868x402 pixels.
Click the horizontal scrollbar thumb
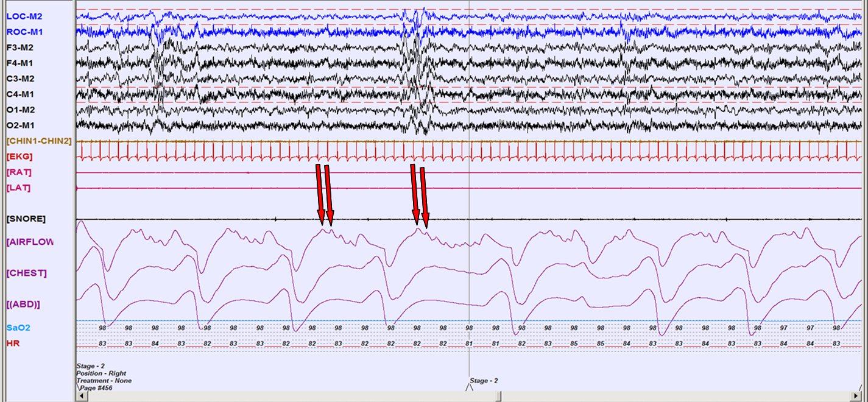498,397
